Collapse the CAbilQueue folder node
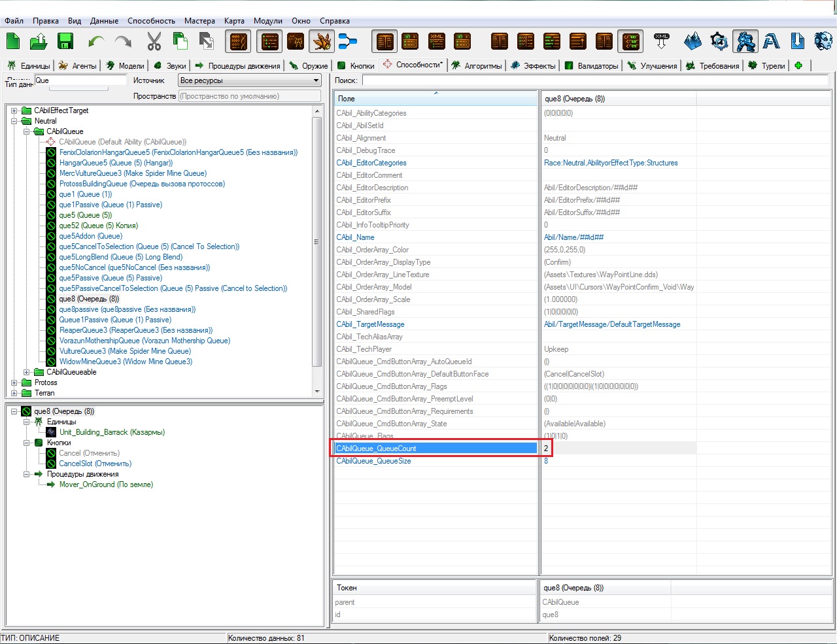Image resolution: width=837 pixels, height=644 pixels. [x=27, y=131]
